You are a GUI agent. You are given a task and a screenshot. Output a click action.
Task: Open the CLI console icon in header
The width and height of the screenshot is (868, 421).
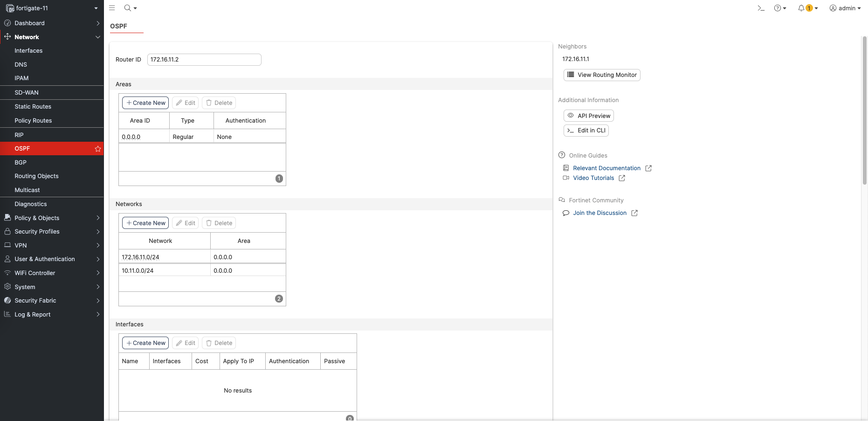(x=761, y=8)
